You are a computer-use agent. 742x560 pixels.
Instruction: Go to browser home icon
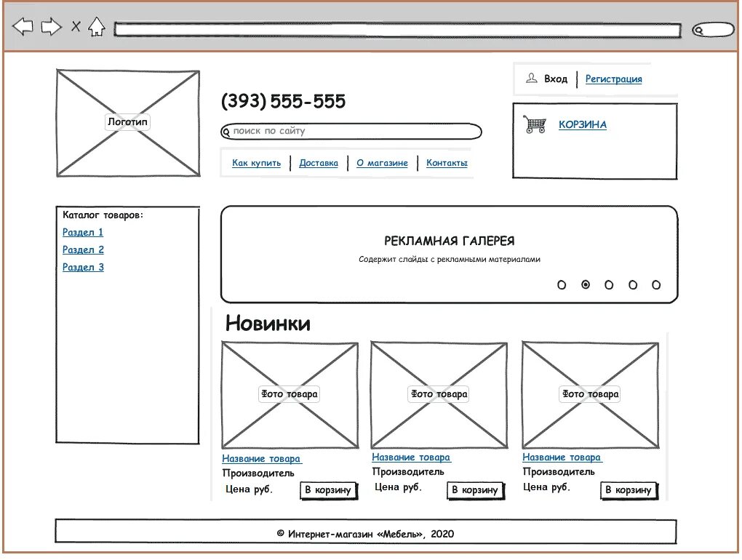tap(97, 26)
